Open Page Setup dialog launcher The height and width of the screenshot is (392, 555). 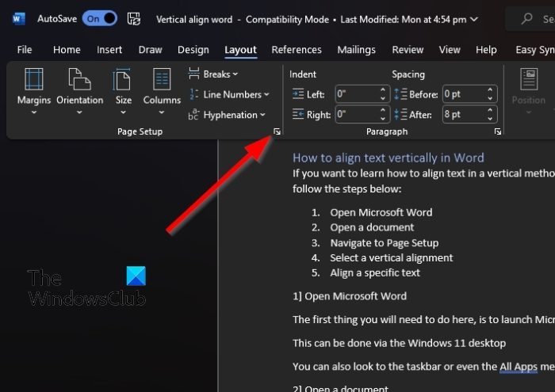pos(277,131)
